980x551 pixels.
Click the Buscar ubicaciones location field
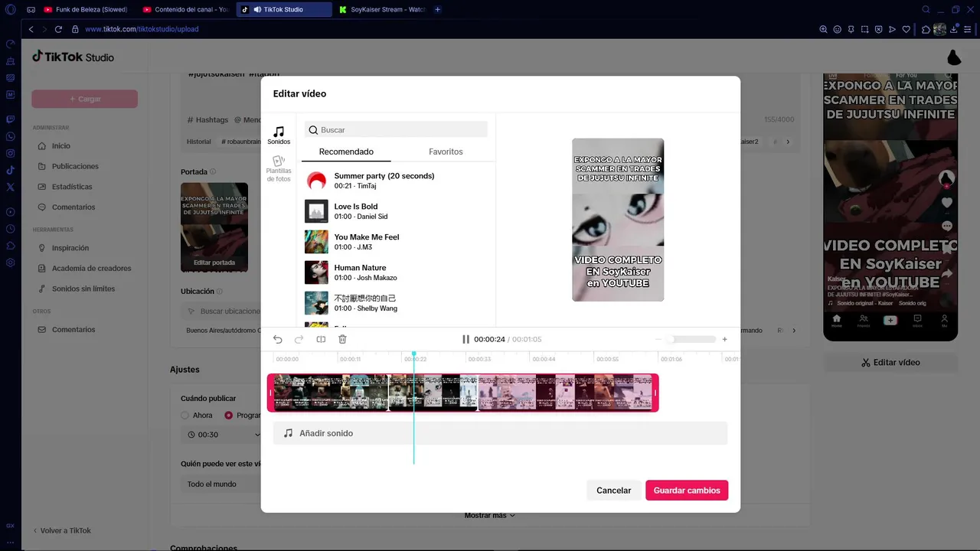222,311
